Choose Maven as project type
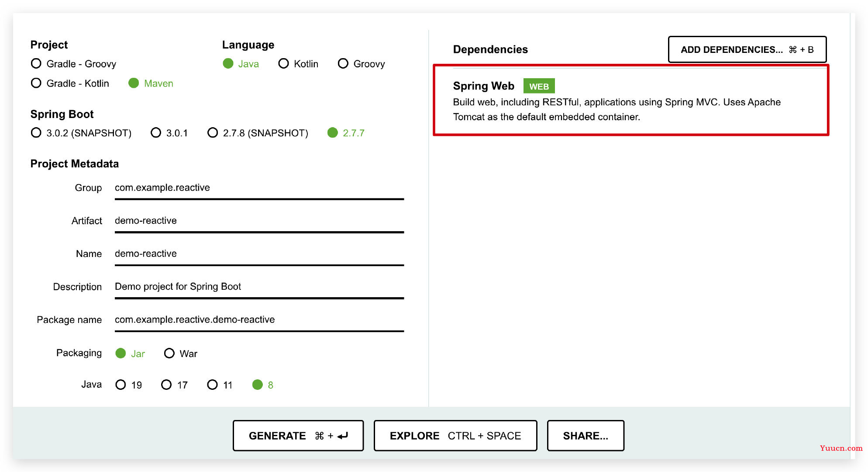868x472 pixels. pyautogui.click(x=151, y=83)
